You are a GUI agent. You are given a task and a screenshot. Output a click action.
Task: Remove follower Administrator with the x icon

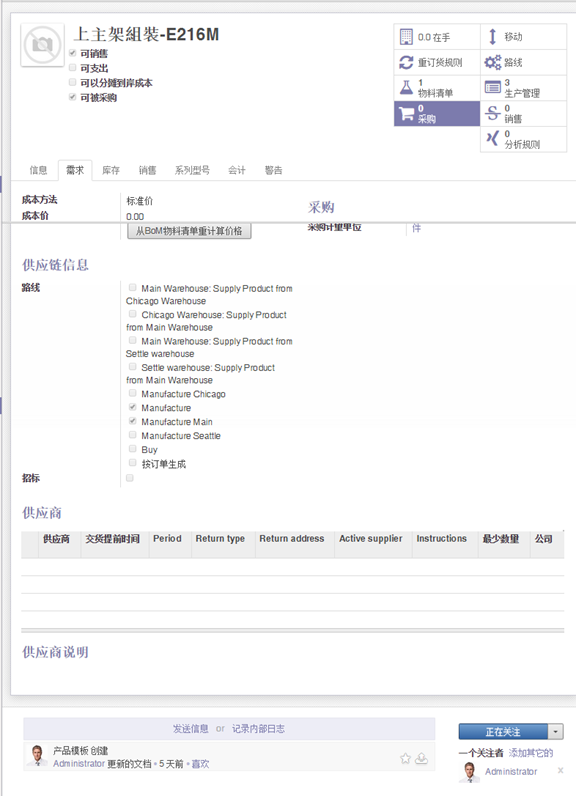pyautogui.click(x=560, y=771)
